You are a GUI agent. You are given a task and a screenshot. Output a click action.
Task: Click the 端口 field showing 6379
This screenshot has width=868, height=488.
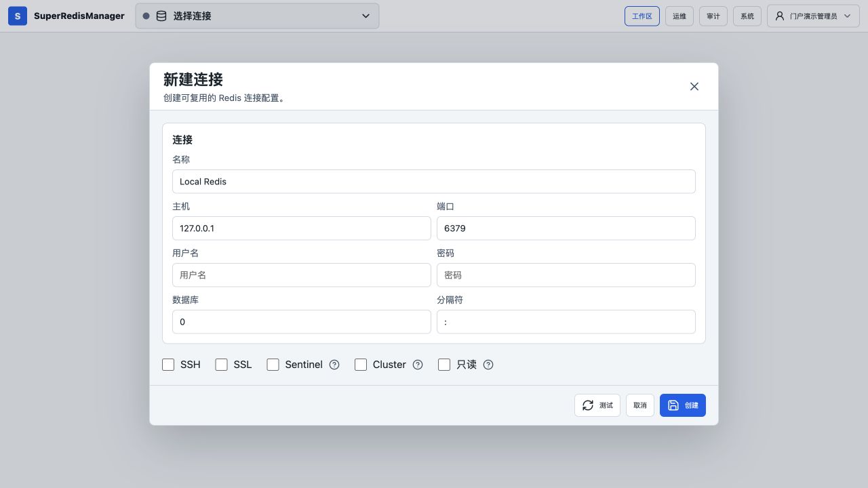(566, 228)
